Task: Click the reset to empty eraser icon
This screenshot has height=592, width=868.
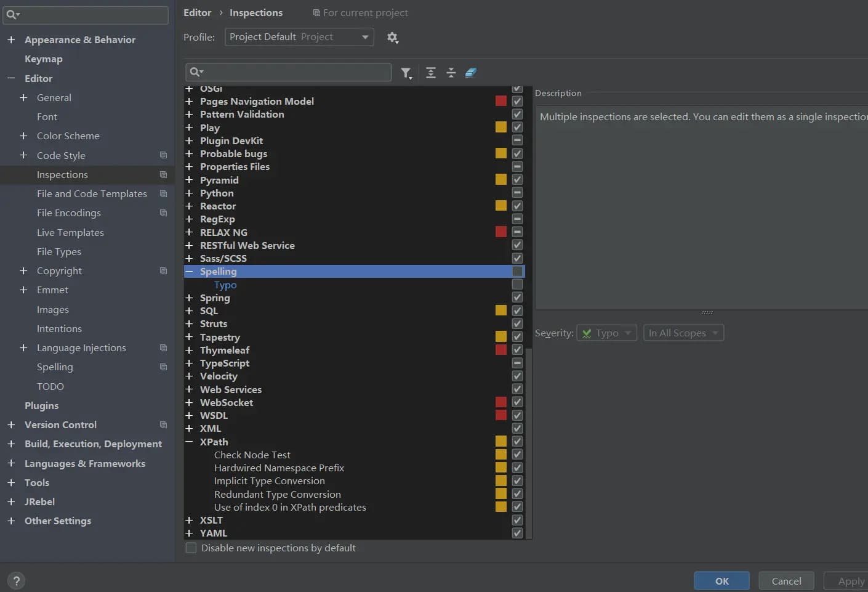Action: click(471, 73)
